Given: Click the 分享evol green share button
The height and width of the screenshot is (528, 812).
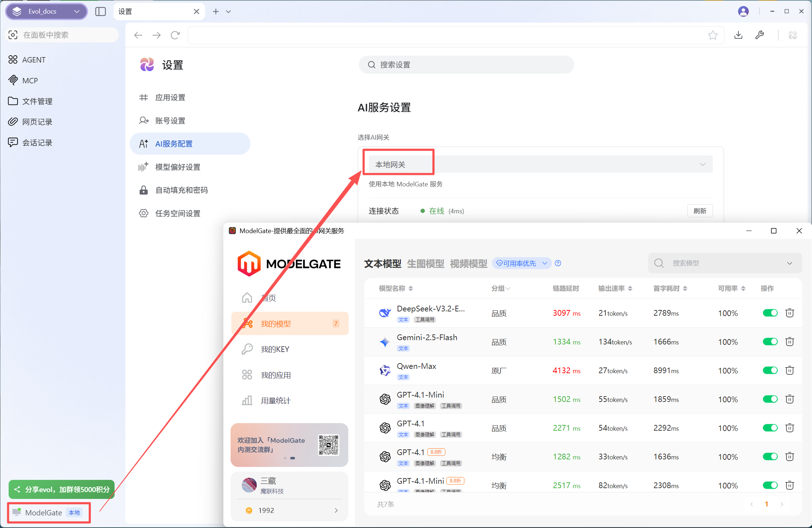Looking at the screenshot, I should (62, 489).
